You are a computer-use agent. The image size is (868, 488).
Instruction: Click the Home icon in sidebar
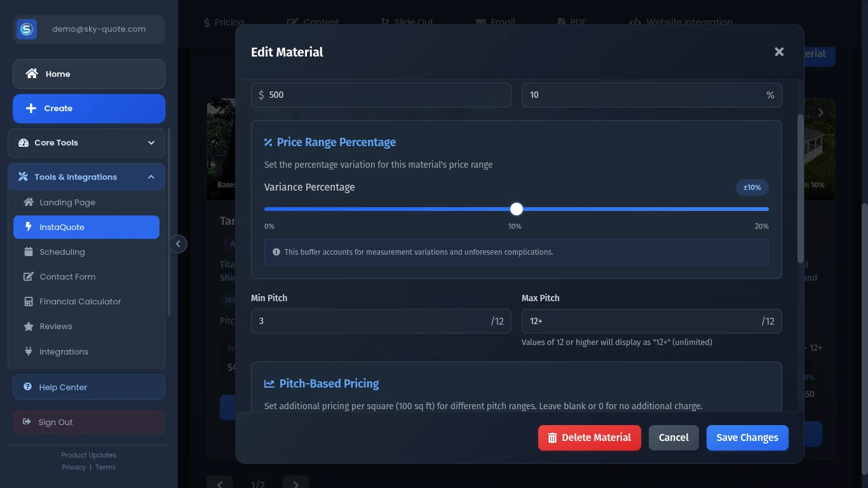coord(31,74)
